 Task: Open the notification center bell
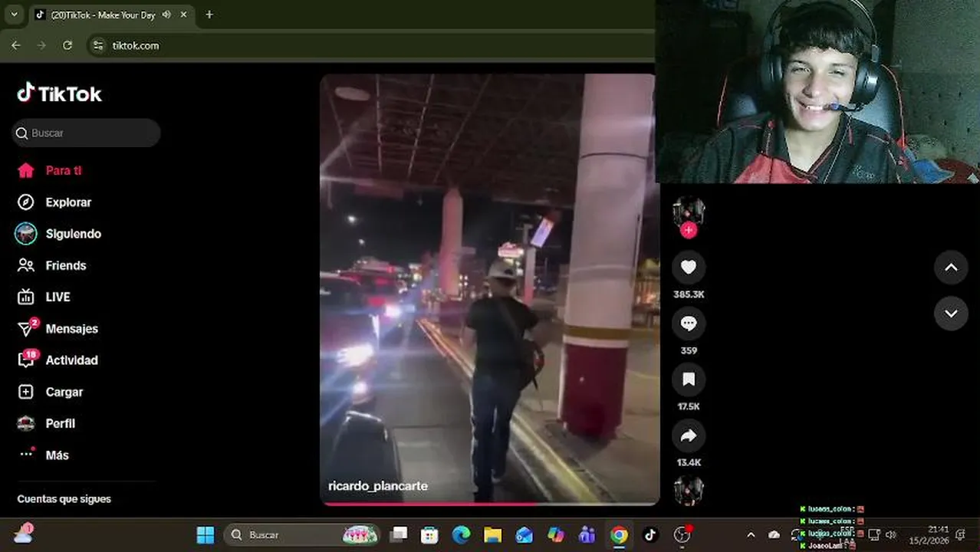tap(962, 535)
